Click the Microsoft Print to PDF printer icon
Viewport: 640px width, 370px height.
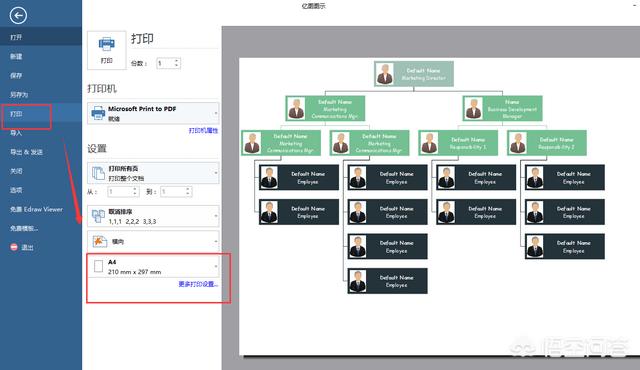click(98, 113)
